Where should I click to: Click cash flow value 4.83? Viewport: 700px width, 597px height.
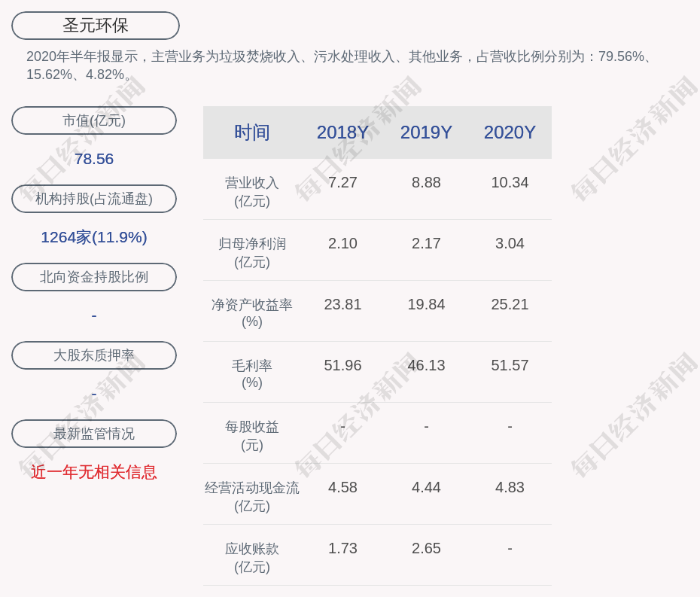510,488
